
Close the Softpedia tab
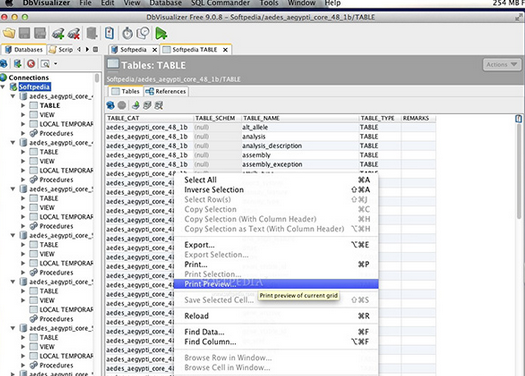[x=154, y=50]
